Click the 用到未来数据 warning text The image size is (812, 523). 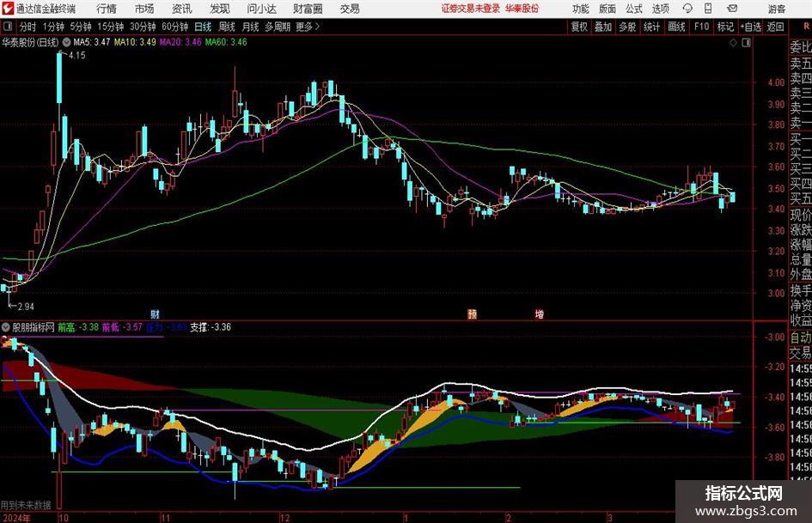26,505
